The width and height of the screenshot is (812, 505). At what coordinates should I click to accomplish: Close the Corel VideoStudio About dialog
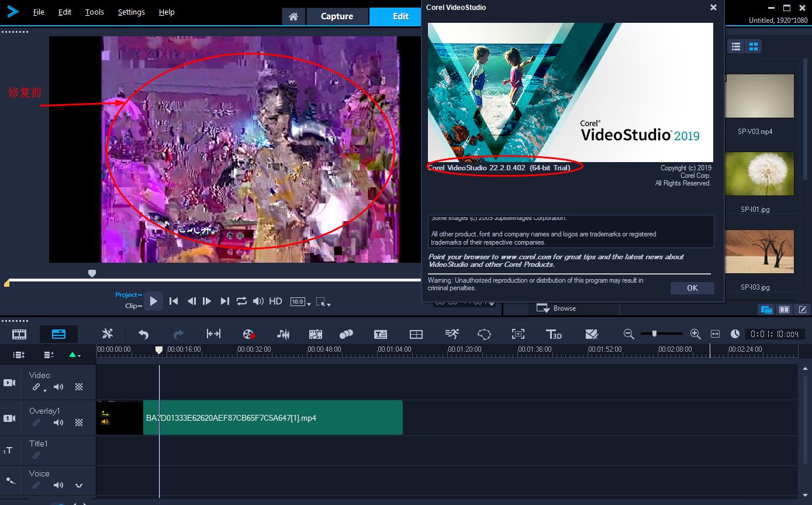(x=713, y=8)
